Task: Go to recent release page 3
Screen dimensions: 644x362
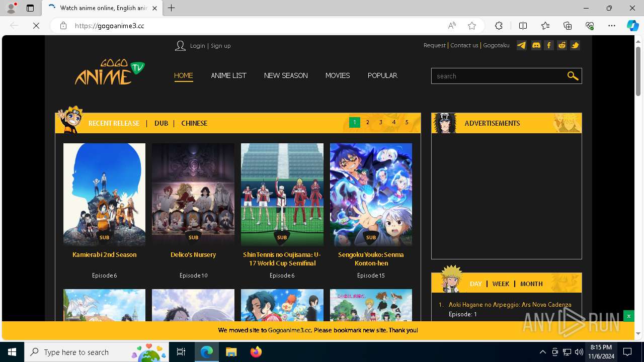Action: 380,122
